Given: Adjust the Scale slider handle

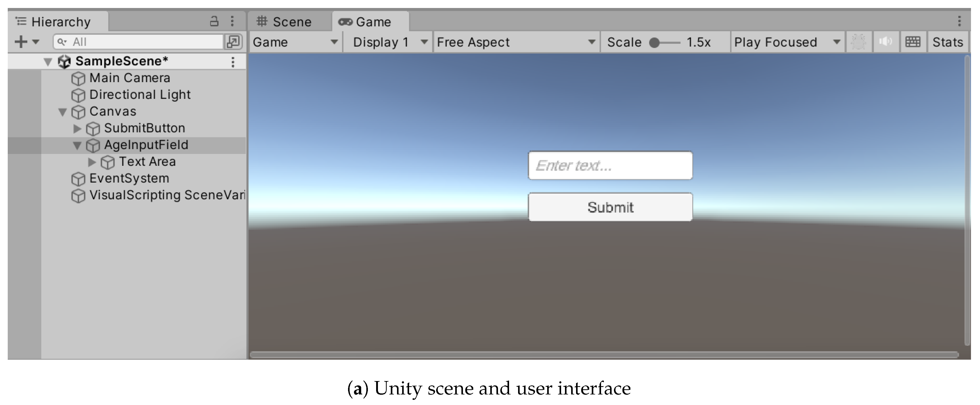Looking at the screenshot, I should click(654, 42).
